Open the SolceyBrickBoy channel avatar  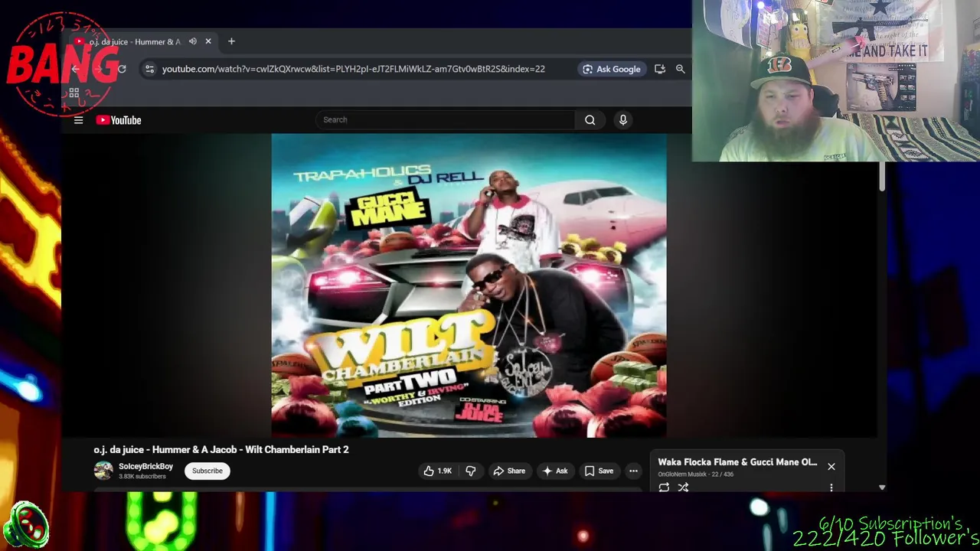[103, 471]
